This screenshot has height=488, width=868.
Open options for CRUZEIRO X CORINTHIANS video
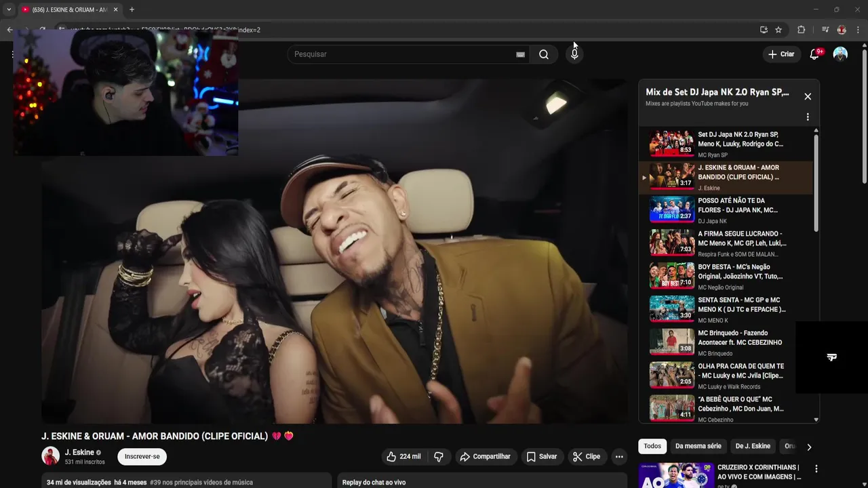tap(816, 469)
